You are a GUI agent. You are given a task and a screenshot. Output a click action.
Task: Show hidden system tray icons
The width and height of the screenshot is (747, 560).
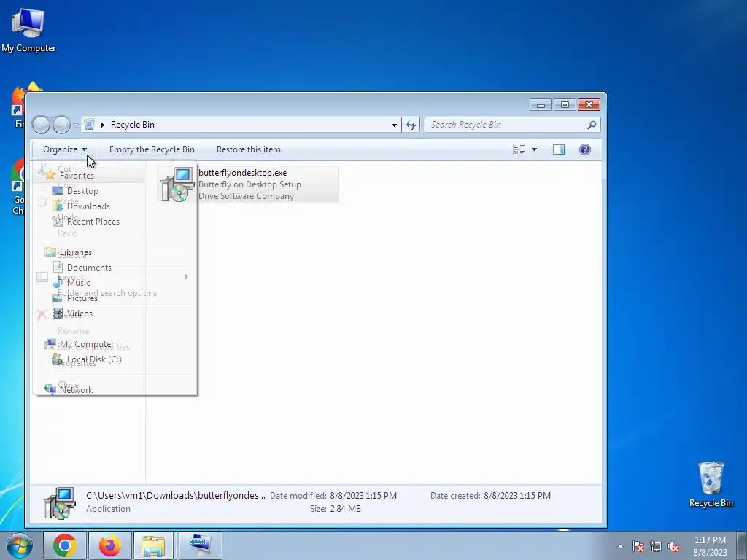(x=620, y=546)
